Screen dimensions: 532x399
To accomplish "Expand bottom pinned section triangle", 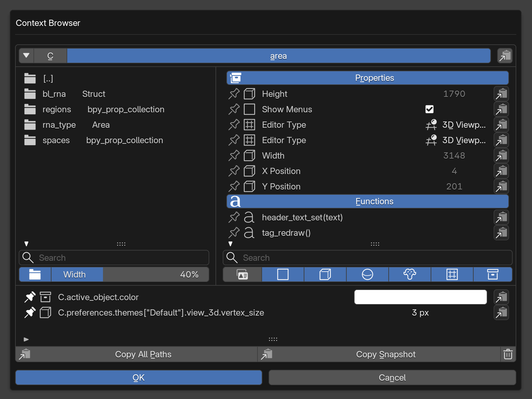I will tap(27, 339).
